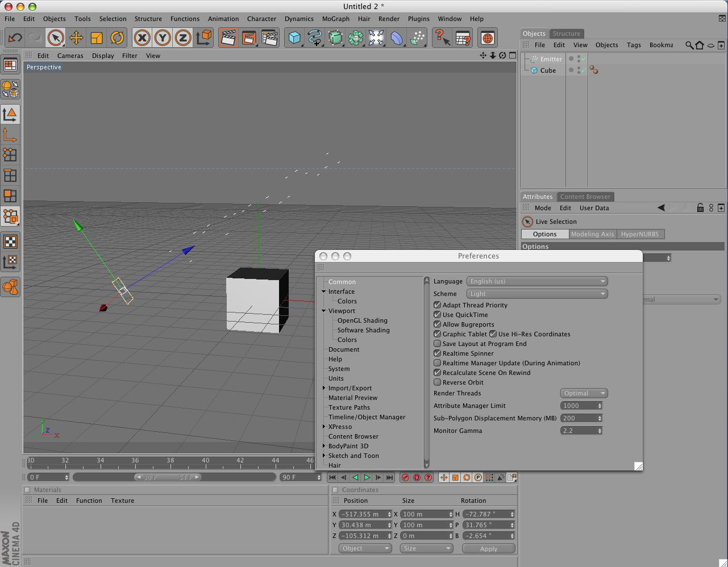Select the Rotate tool icon
The width and height of the screenshot is (728, 567).
(117, 38)
